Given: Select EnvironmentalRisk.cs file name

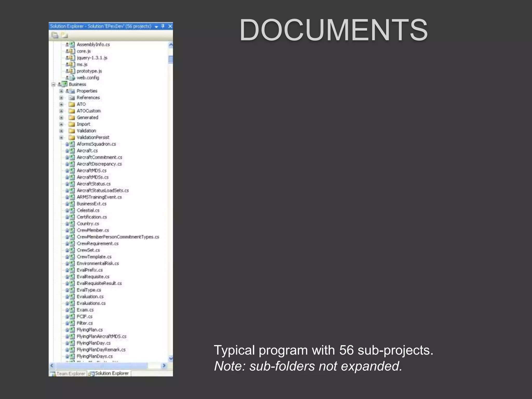Looking at the screenshot, I should pos(98,263).
